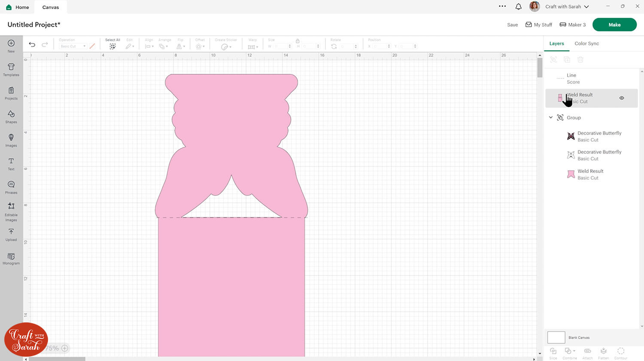Open the three-dot more options menu
The width and height of the screenshot is (644, 361).
502,6
